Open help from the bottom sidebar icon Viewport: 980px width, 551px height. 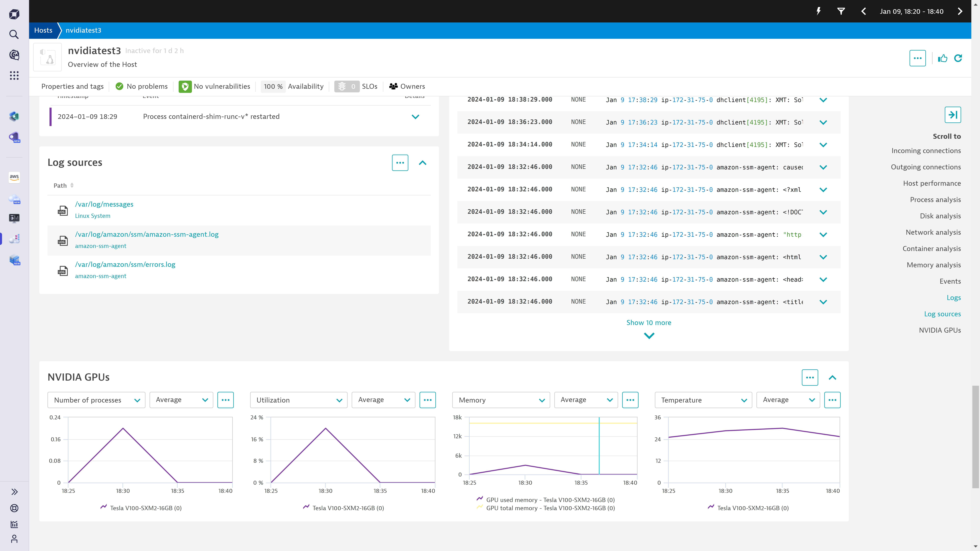tap(14, 508)
